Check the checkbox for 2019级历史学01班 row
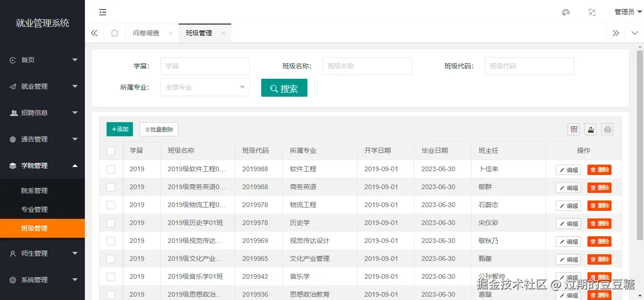 tap(111, 223)
